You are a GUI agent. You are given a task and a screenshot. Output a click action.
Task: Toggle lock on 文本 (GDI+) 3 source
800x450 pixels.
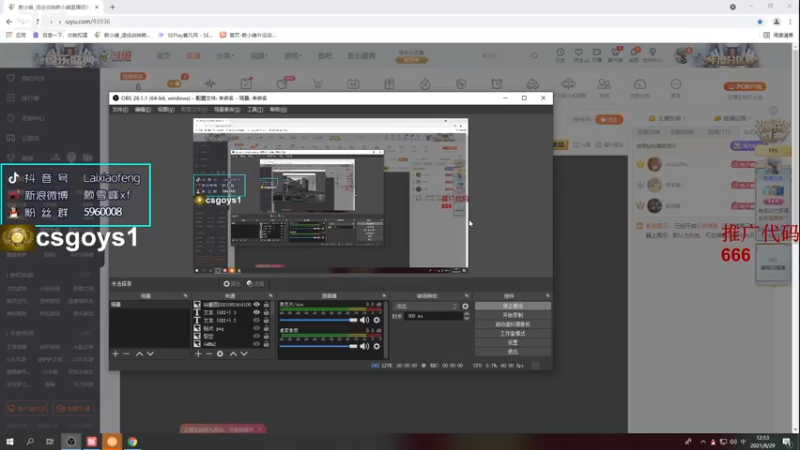(266, 312)
